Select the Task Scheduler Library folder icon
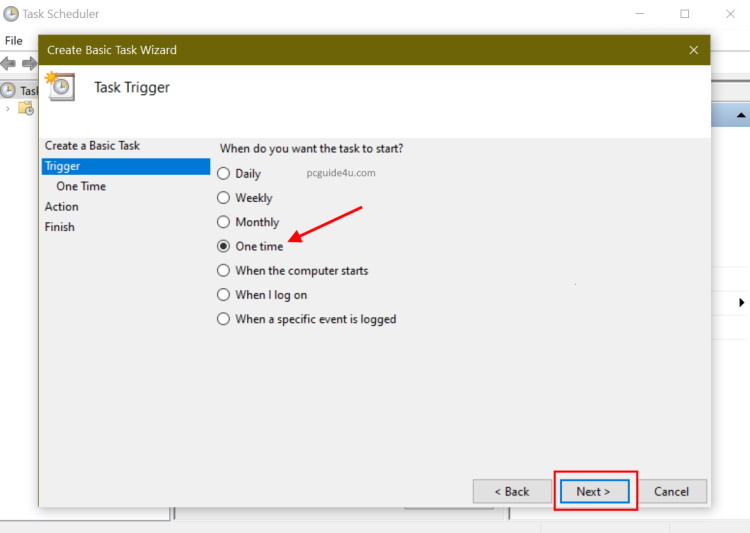The width and height of the screenshot is (750, 533). click(x=26, y=108)
